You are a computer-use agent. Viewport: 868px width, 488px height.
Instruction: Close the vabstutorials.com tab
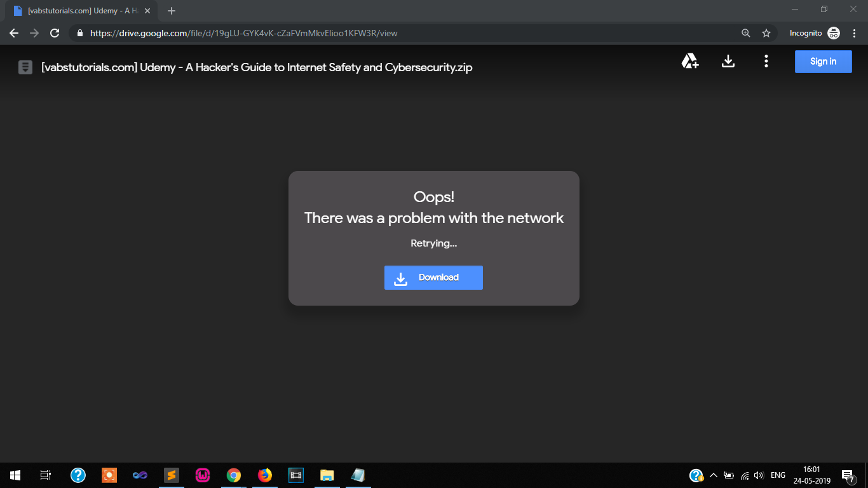click(147, 11)
